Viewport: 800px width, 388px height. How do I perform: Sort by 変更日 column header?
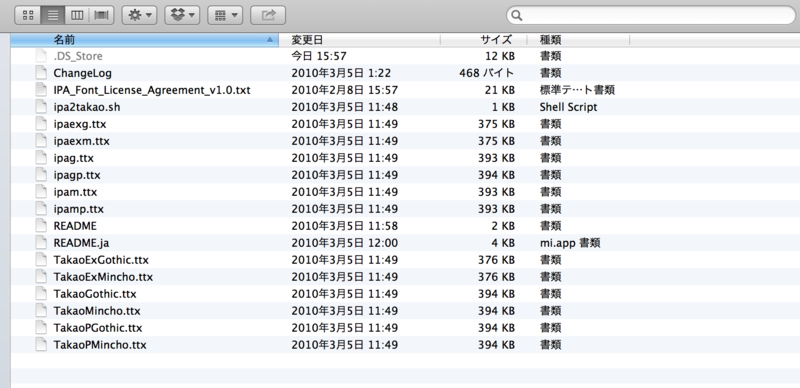pyautogui.click(x=359, y=40)
